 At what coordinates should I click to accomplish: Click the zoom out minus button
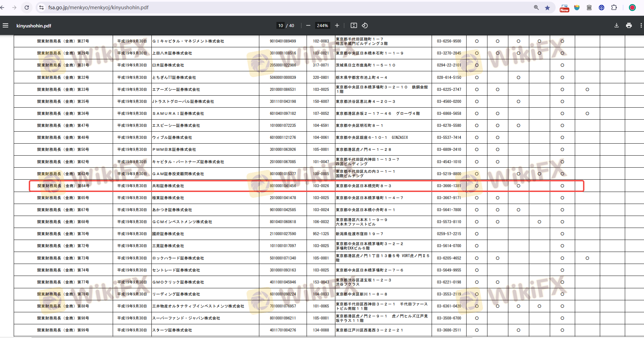click(308, 25)
